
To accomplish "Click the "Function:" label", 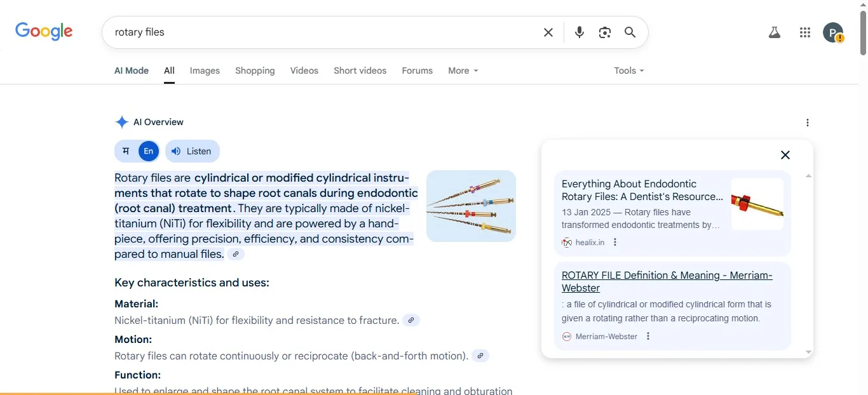I will click(x=137, y=375).
